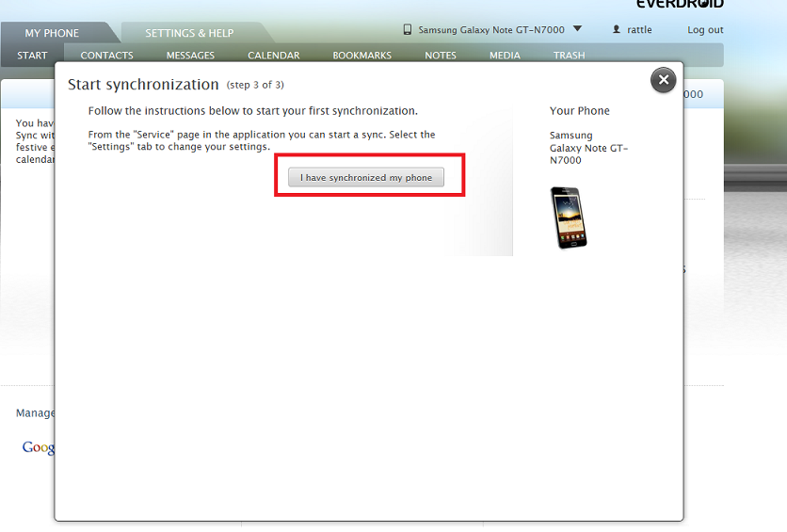Select 'Samsung Galaxy Note GT-N7000' header text
The image size is (787, 532).
pos(491,29)
